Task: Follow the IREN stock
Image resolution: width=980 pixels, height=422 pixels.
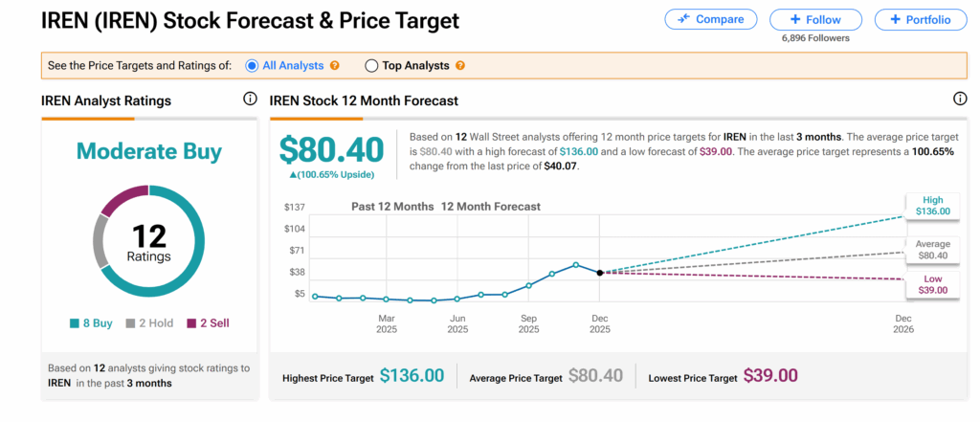Action: coord(816,19)
